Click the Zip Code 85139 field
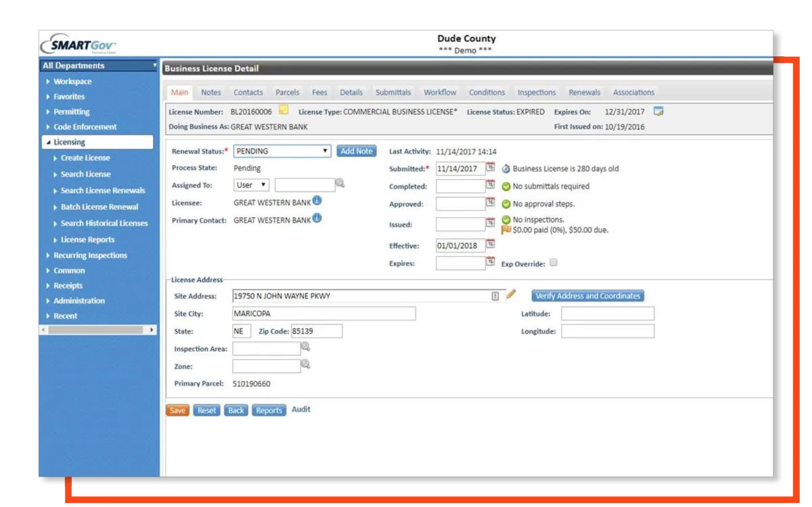 [317, 331]
